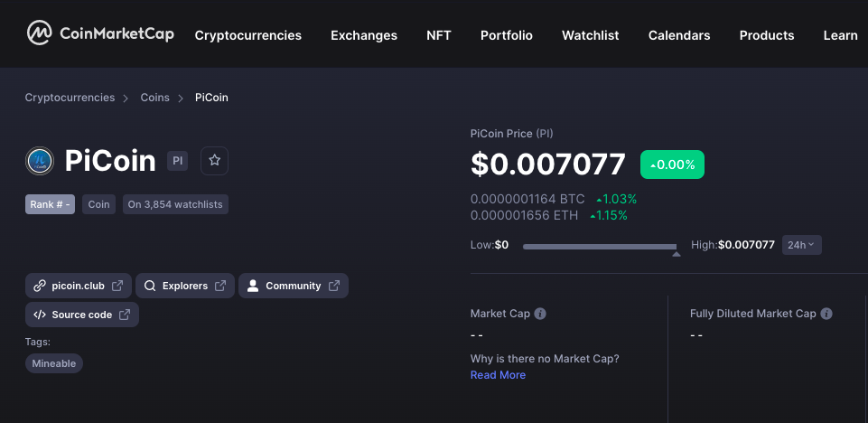Click the Why is there no Market Cap? text
Image resolution: width=868 pixels, height=423 pixels.
[x=545, y=359]
